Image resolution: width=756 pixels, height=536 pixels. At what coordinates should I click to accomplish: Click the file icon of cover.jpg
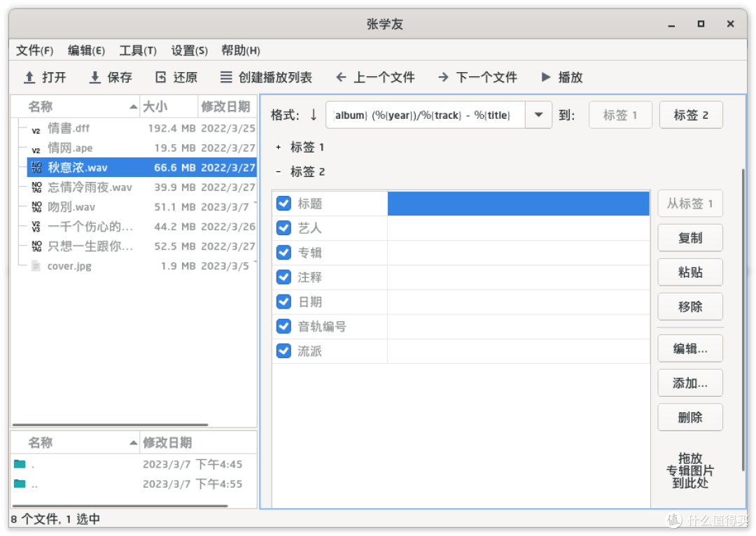[x=36, y=266]
